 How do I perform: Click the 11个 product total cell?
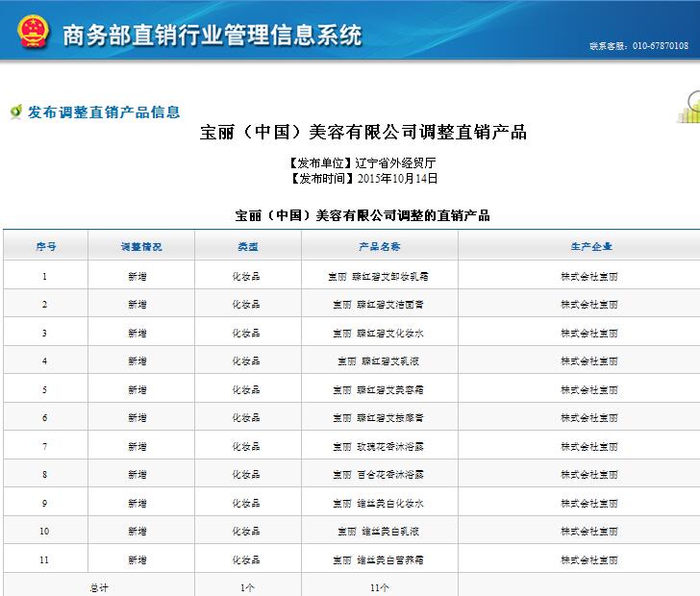379,586
